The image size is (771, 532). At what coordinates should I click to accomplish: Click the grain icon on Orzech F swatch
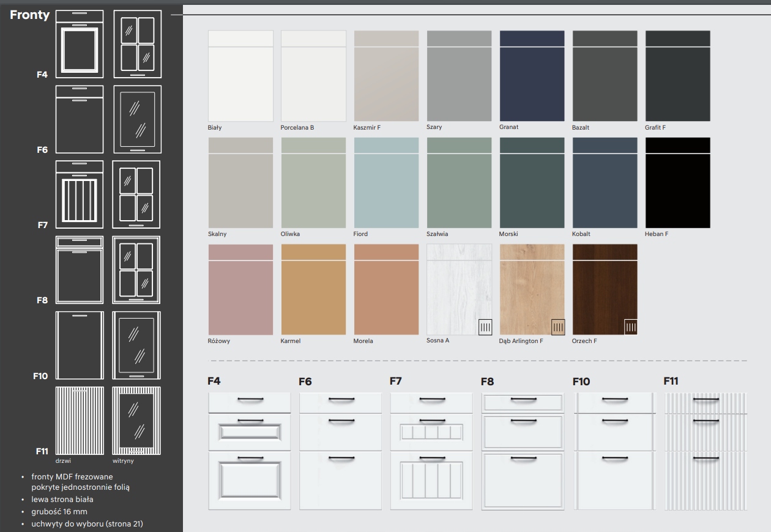(631, 327)
